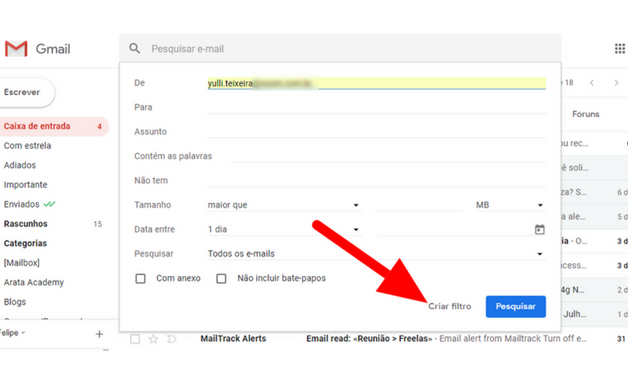
Task: Switch to the Fóruns tab
Action: 586,114
